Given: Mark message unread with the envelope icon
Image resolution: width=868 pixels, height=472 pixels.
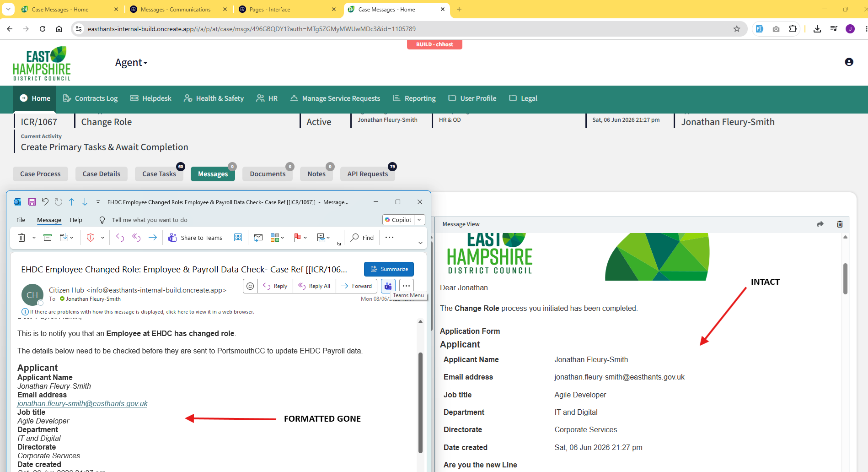Looking at the screenshot, I should [x=258, y=238].
